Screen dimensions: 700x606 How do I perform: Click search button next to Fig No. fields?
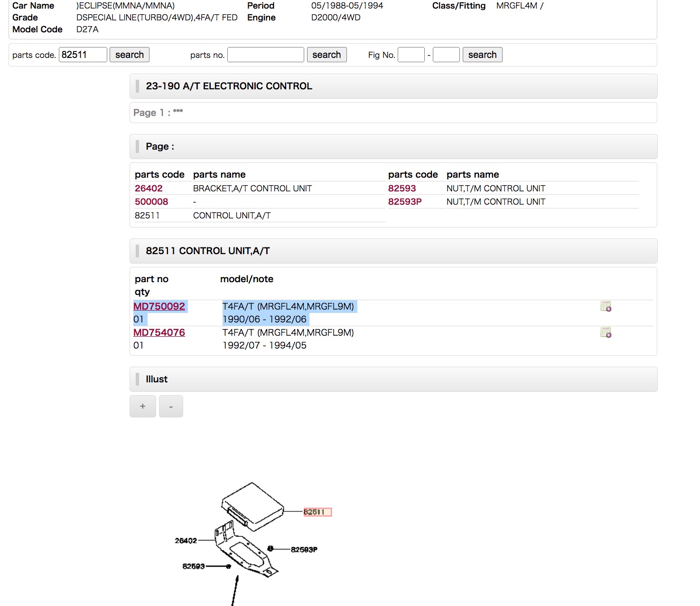(482, 55)
